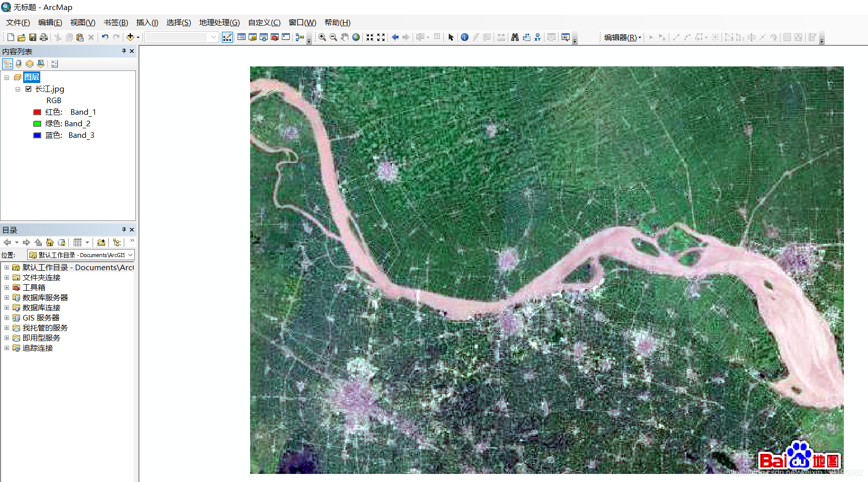This screenshot has height=482, width=868.
Task: Expand GIS 服务器 node
Action: [x=7, y=318]
